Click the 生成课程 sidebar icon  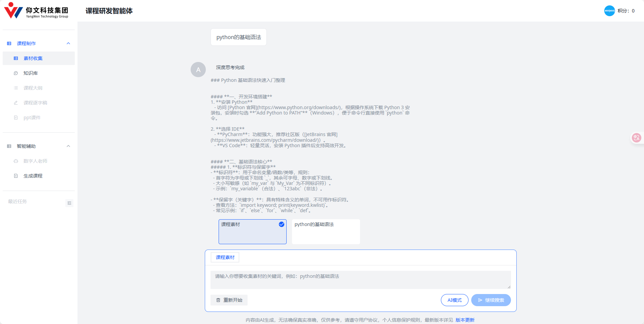pyautogui.click(x=15, y=175)
